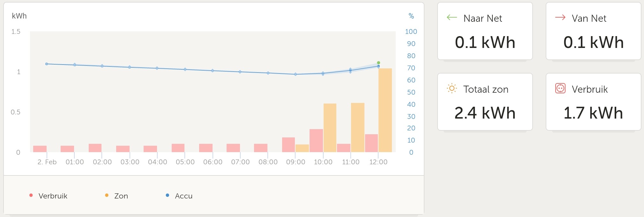Click the red Van Net arrow icon
The image size is (644, 217).
click(560, 18)
